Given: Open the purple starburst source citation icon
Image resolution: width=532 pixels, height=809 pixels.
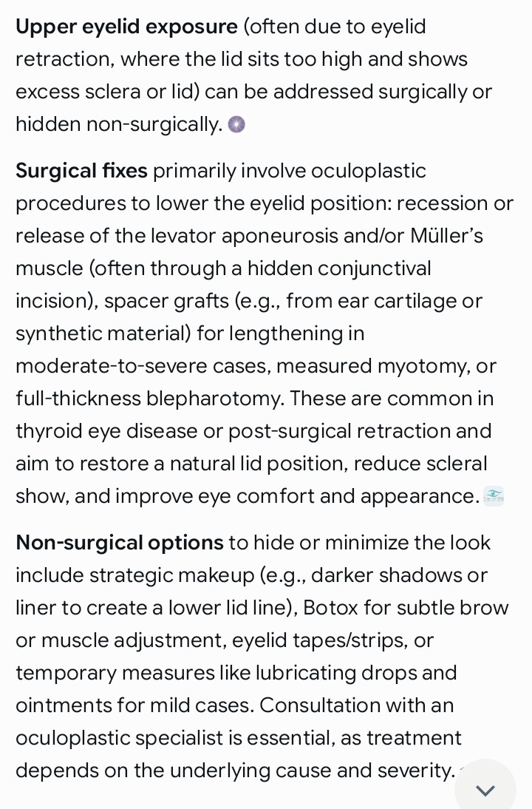Looking at the screenshot, I should pyautogui.click(x=236, y=124).
